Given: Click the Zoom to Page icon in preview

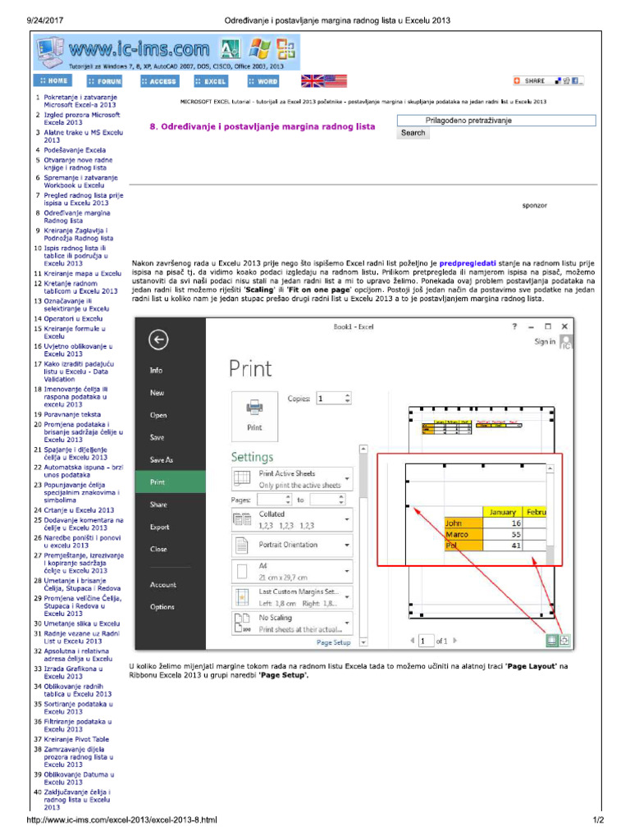Looking at the screenshot, I should [x=564, y=640].
